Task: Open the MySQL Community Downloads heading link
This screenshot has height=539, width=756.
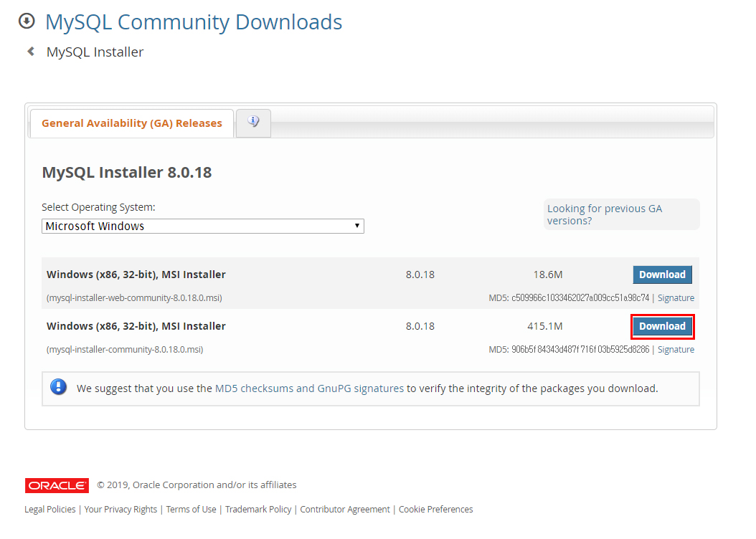Action: (194, 22)
